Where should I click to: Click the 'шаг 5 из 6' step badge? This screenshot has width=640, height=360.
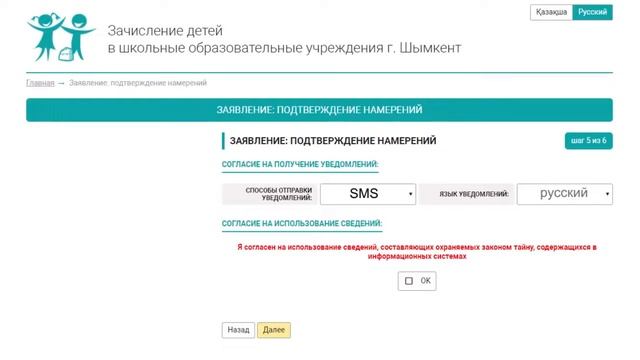pos(589,141)
